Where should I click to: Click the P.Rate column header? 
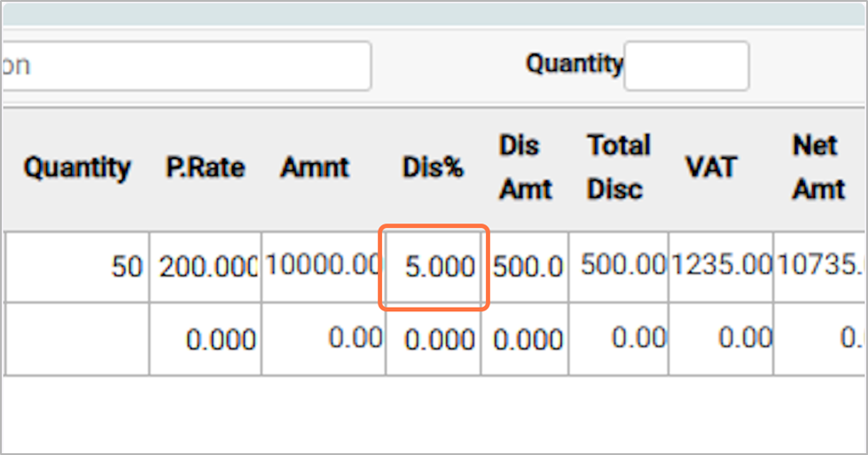pyautogui.click(x=205, y=168)
